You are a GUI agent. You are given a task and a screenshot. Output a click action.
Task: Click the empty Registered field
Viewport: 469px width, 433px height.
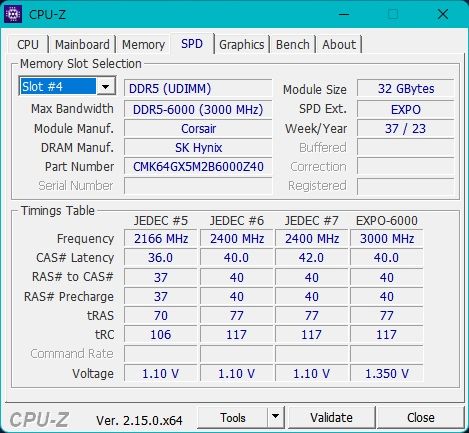[406, 186]
